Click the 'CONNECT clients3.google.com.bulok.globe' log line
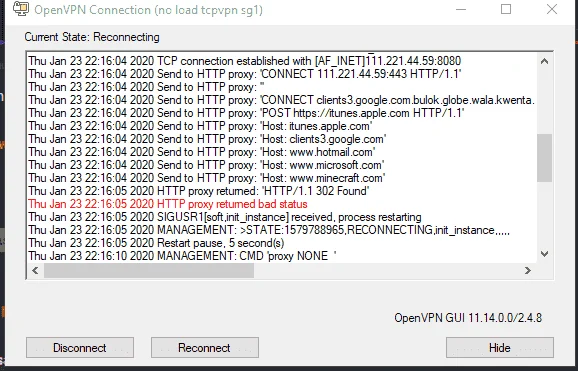The image size is (578, 371). click(x=282, y=100)
